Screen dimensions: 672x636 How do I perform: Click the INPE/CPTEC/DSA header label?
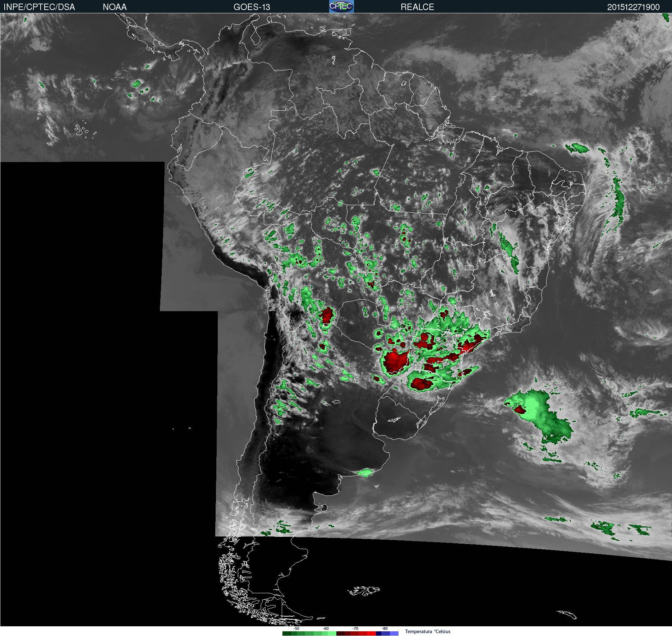(x=40, y=7)
